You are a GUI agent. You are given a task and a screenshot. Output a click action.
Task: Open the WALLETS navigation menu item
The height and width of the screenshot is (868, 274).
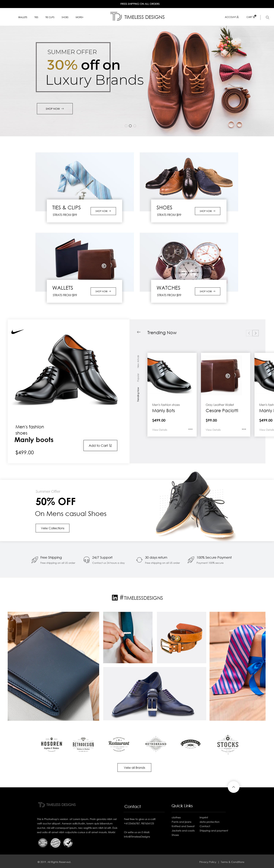coord(23,17)
